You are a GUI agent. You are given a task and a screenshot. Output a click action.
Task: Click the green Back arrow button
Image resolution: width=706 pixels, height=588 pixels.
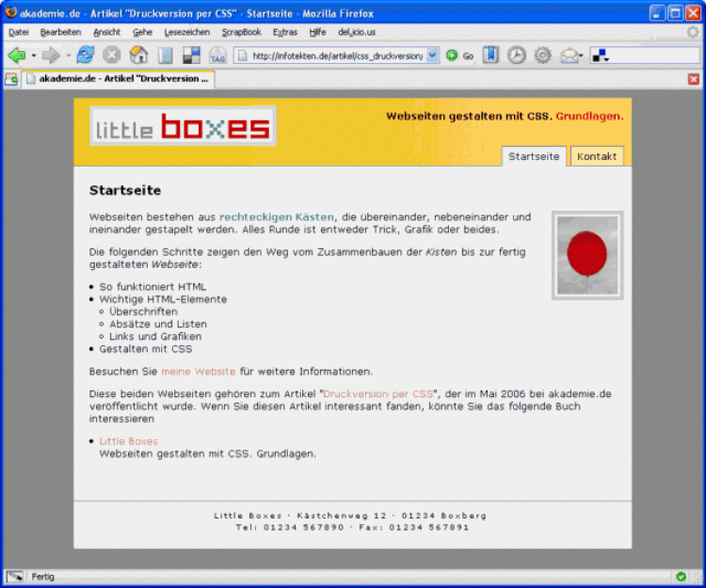(x=16, y=56)
